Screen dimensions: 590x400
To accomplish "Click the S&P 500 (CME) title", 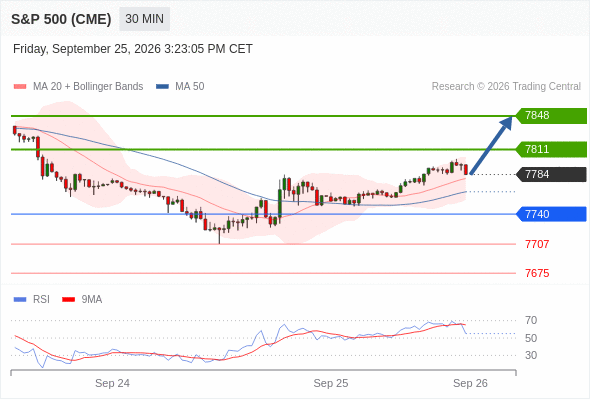I will point(61,19).
